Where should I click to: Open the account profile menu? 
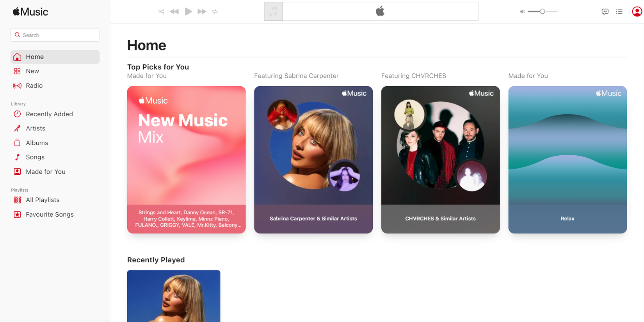pyautogui.click(x=637, y=12)
